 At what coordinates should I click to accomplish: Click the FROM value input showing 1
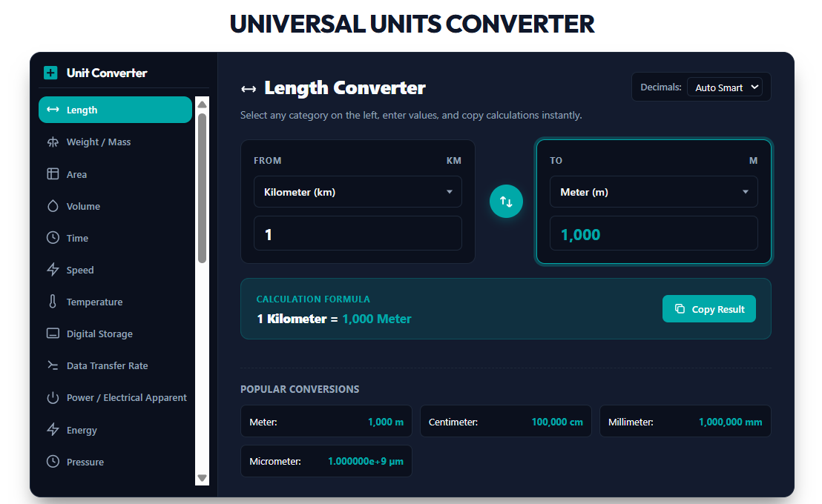[x=358, y=233]
